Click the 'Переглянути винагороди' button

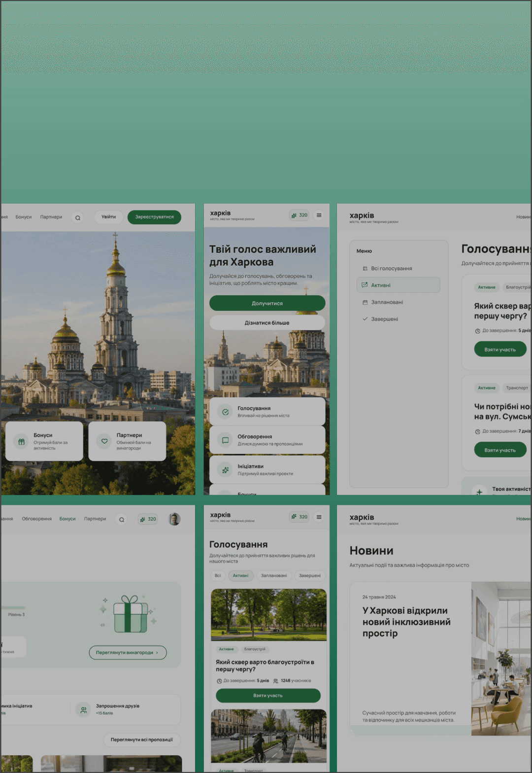coord(128,653)
